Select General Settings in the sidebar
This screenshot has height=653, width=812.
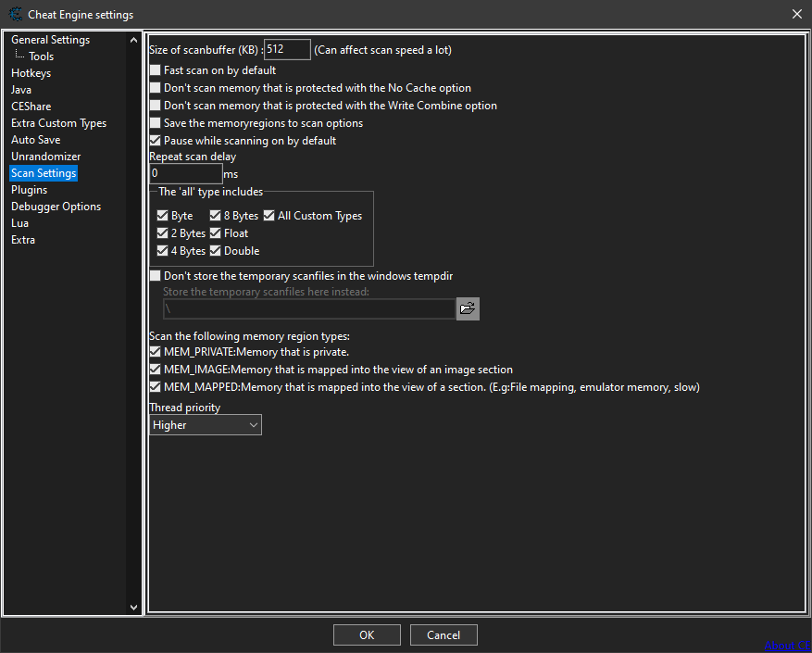coord(50,40)
